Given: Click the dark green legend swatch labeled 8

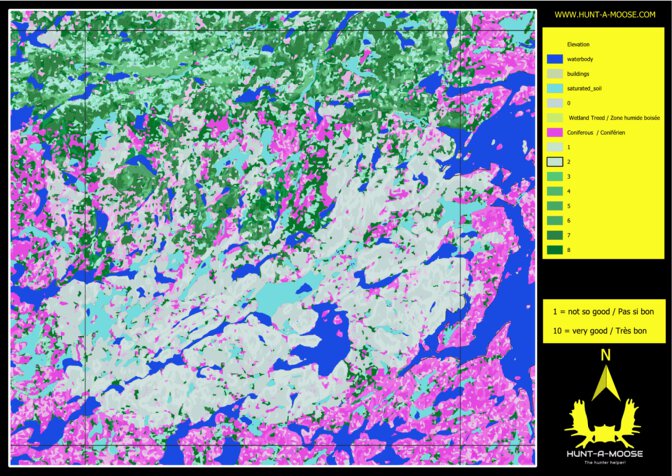Looking at the screenshot, I should point(555,250).
